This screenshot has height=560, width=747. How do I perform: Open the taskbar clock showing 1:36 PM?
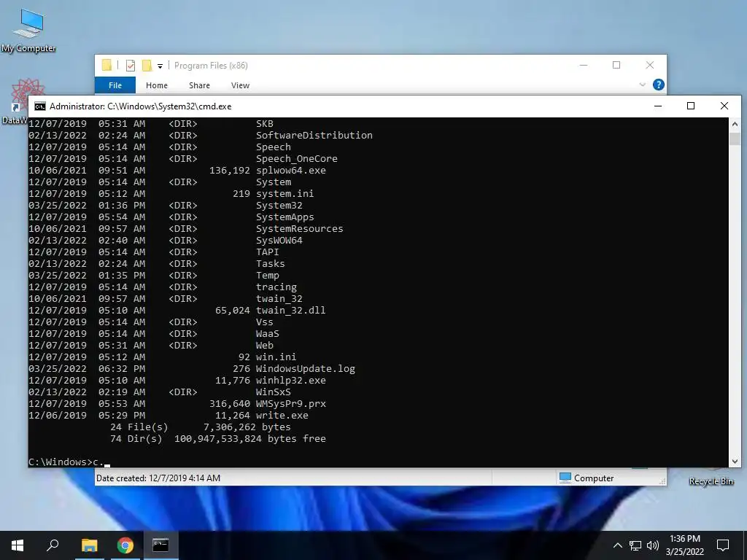684,545
